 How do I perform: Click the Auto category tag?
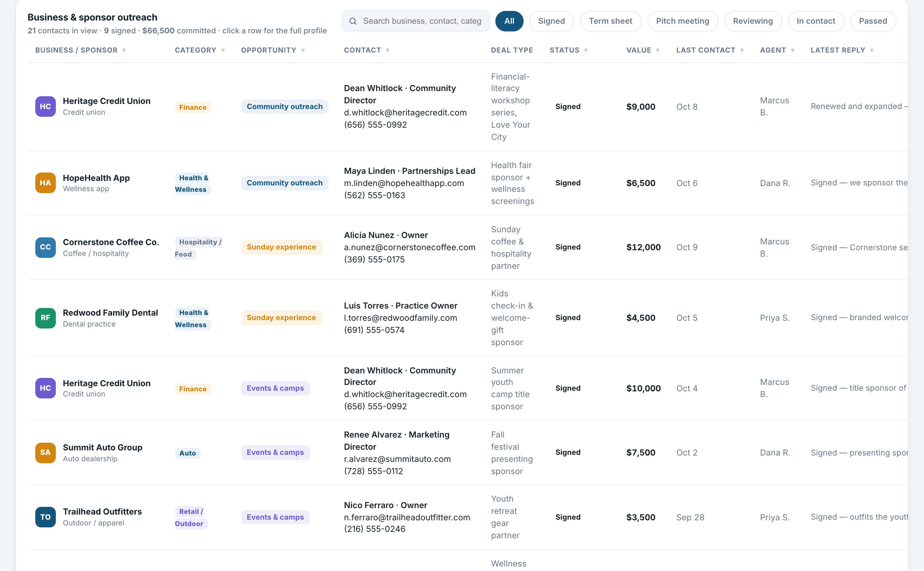click(x=187, y=453)
